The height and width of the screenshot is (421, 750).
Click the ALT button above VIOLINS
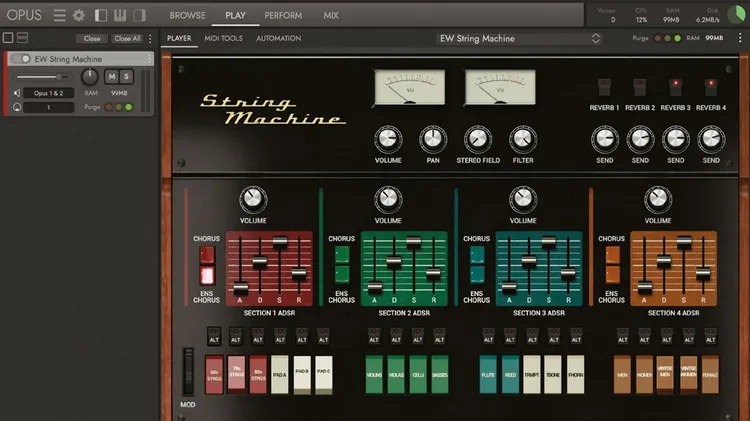tap(374, 336)
